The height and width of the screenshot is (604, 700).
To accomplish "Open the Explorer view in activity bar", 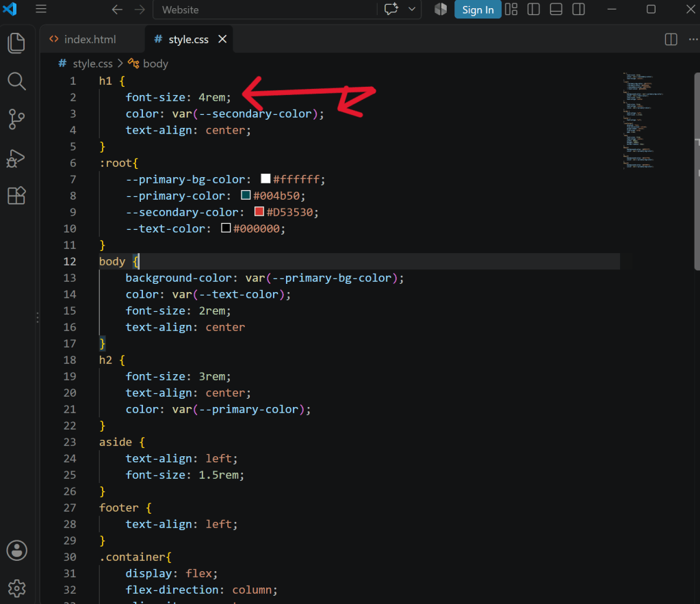I will tap(16, 43).
